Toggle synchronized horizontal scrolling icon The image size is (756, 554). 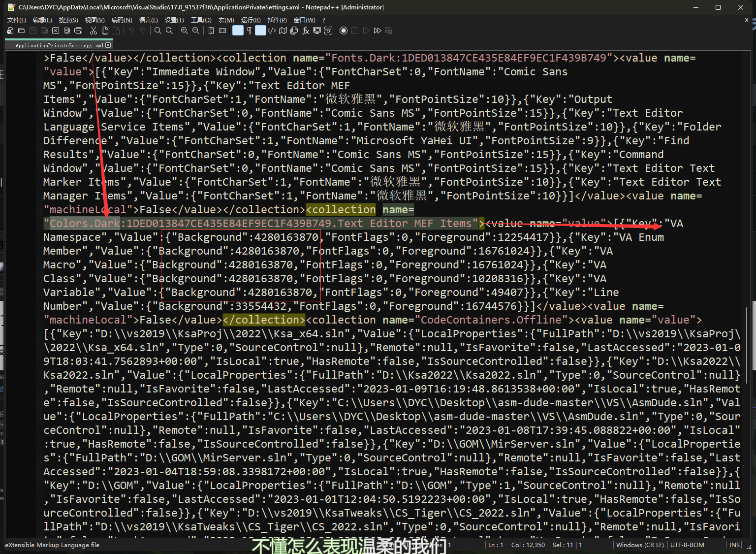tap(222, 31)
